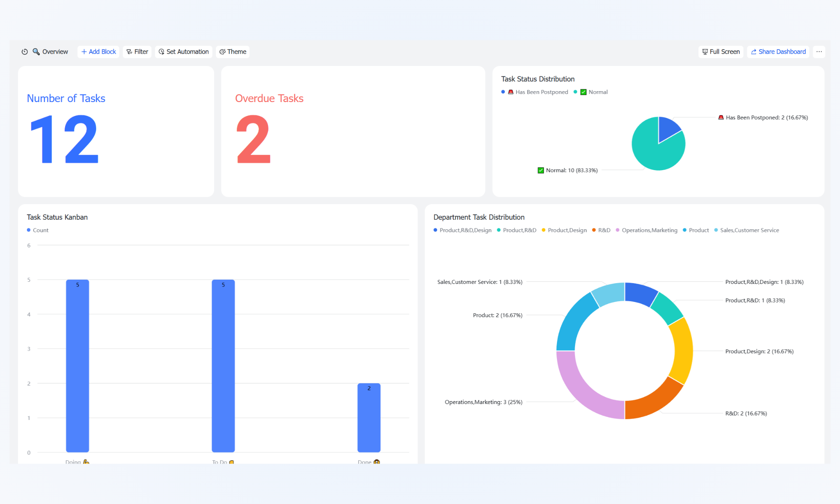
Task: Toggle Operations,Marketing legend entry
Action: pos(646,230)
